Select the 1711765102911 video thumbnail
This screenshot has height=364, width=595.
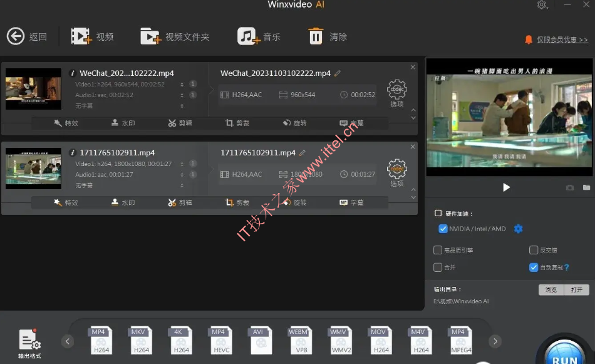pyautogui.click(x=33, y=169)
